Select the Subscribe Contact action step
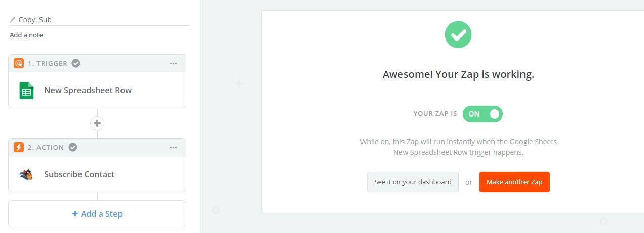The image size is (644, 233). (x=97, y=174)
